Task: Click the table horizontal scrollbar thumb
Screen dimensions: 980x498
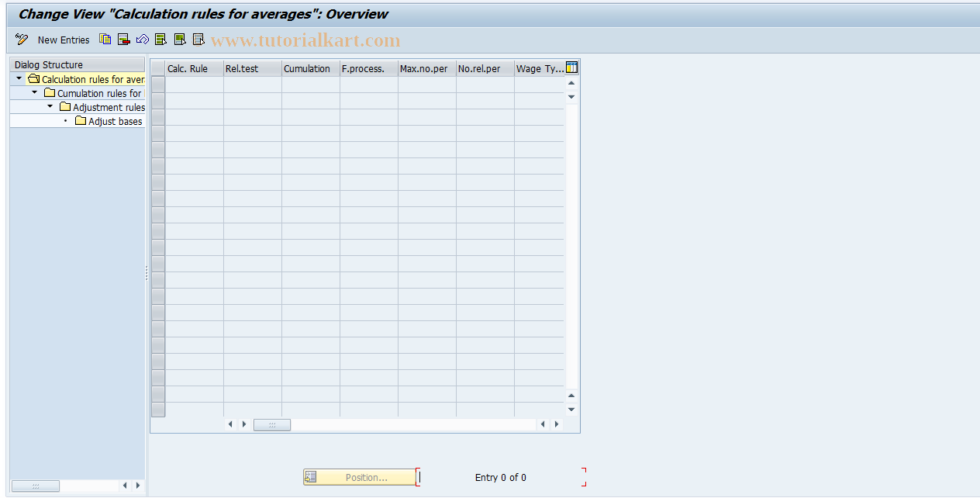Action: click(x=272, y=424)
